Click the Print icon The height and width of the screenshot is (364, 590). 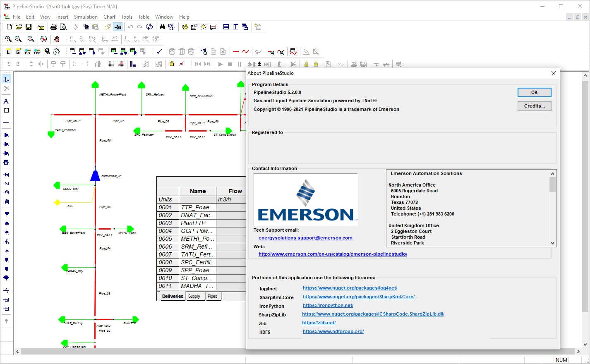(54, 27)
